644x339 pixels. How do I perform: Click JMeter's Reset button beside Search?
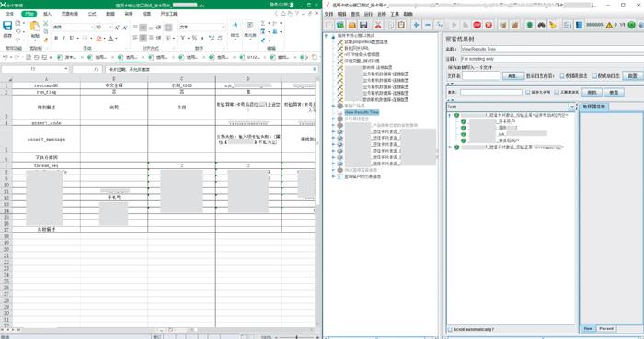pyautogui.click(x=614, y=93)
